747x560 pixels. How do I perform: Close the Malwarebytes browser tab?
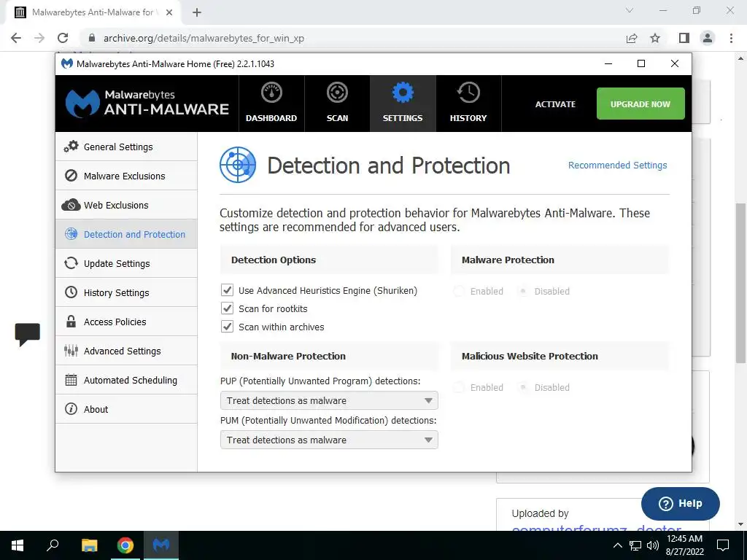[169, 12]
